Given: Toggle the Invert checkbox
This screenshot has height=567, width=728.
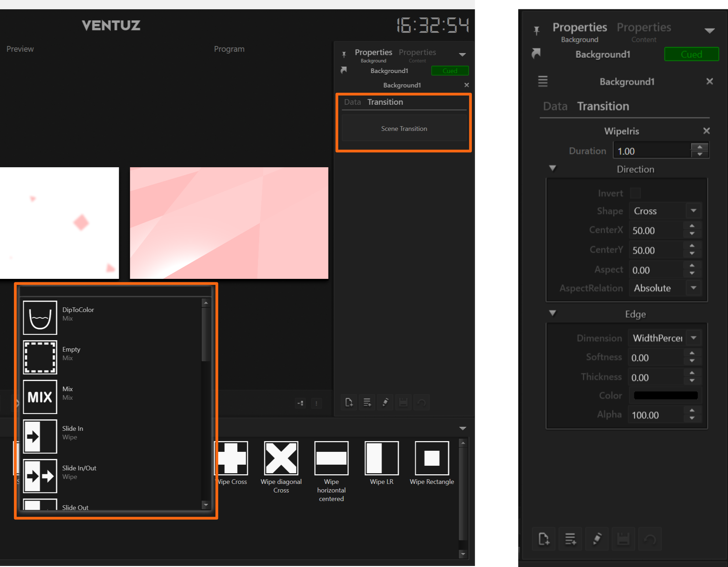Looking at the screenshot, I should coord(635,193).
